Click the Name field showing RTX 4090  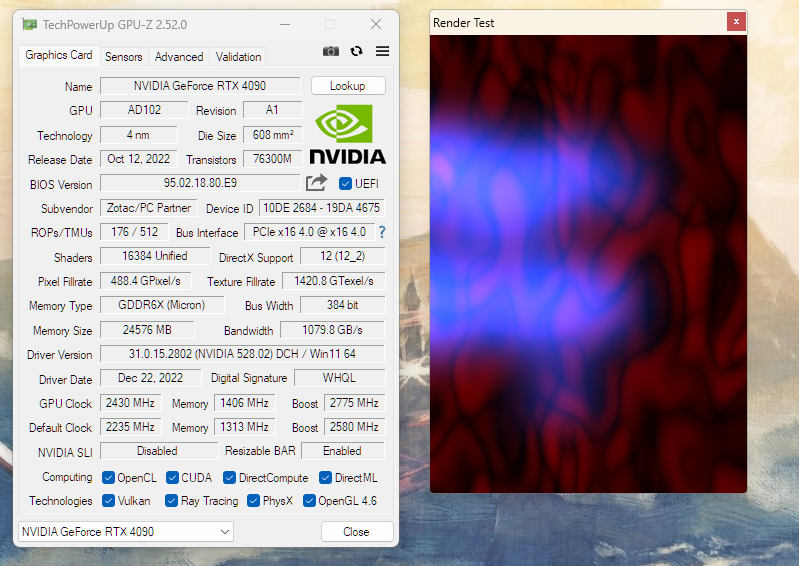tap(200, 86)
